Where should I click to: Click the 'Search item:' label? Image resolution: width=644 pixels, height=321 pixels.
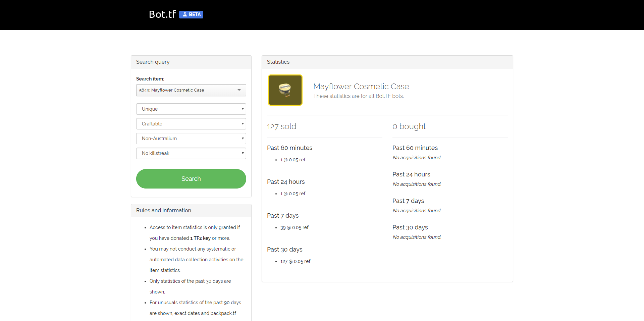click(150, 79)
